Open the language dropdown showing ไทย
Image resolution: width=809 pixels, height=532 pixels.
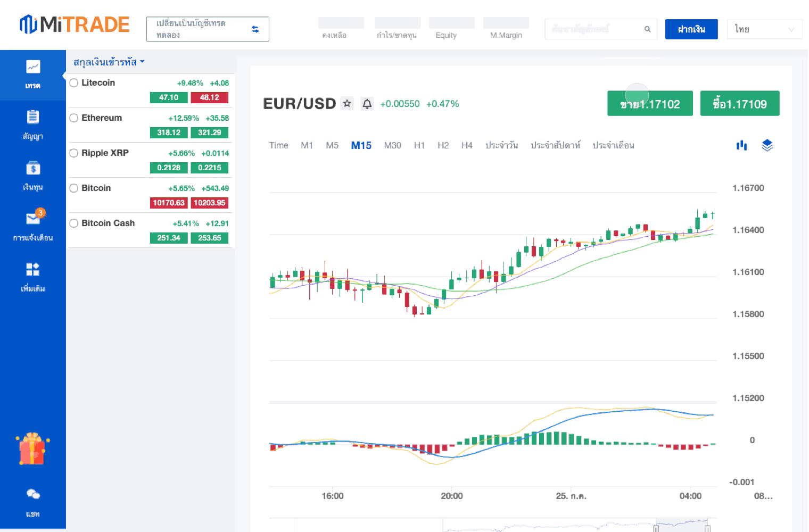click(764, 29)
